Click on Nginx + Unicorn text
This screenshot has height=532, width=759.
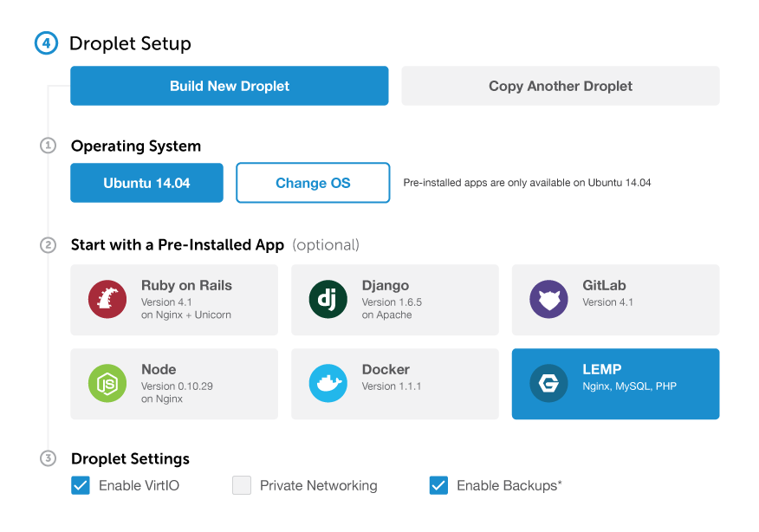[186, 315]
